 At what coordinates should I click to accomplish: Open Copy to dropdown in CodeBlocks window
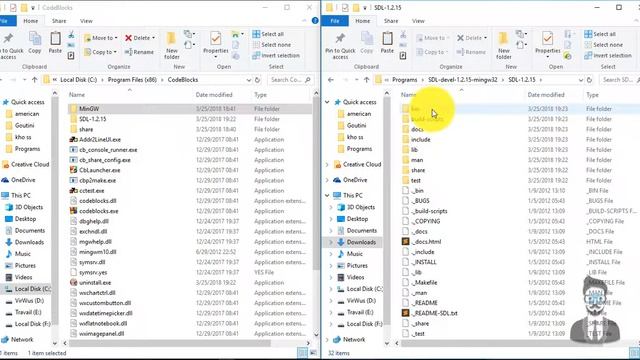(x=101, y=52)
